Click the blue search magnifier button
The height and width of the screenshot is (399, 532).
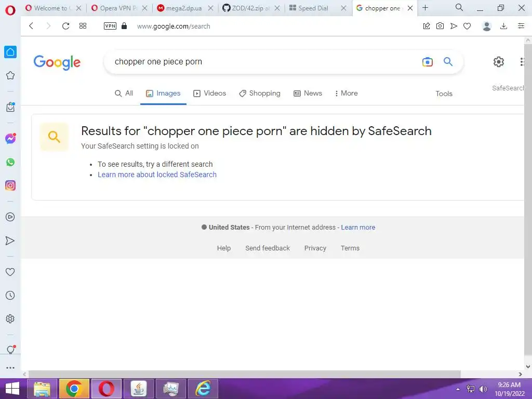click(x=448, y=61)
